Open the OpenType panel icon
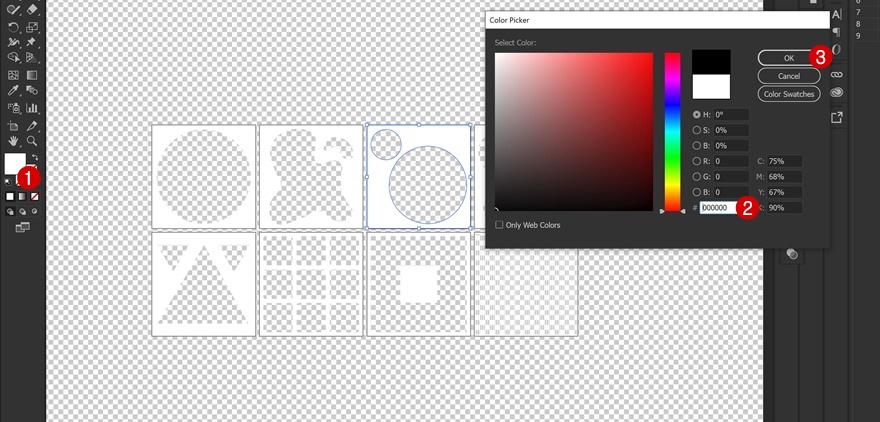This screenshot has width=880, height=422. (x=837, y=49)
